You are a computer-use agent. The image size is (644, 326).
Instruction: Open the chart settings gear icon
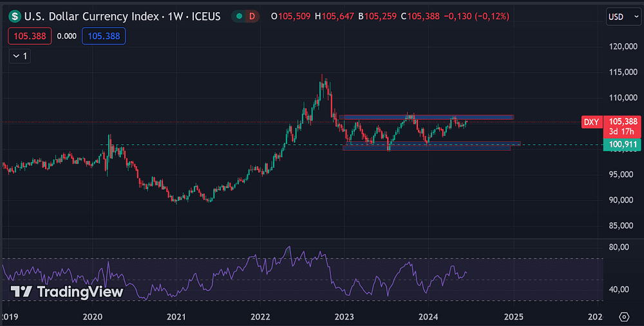[624, 317]
